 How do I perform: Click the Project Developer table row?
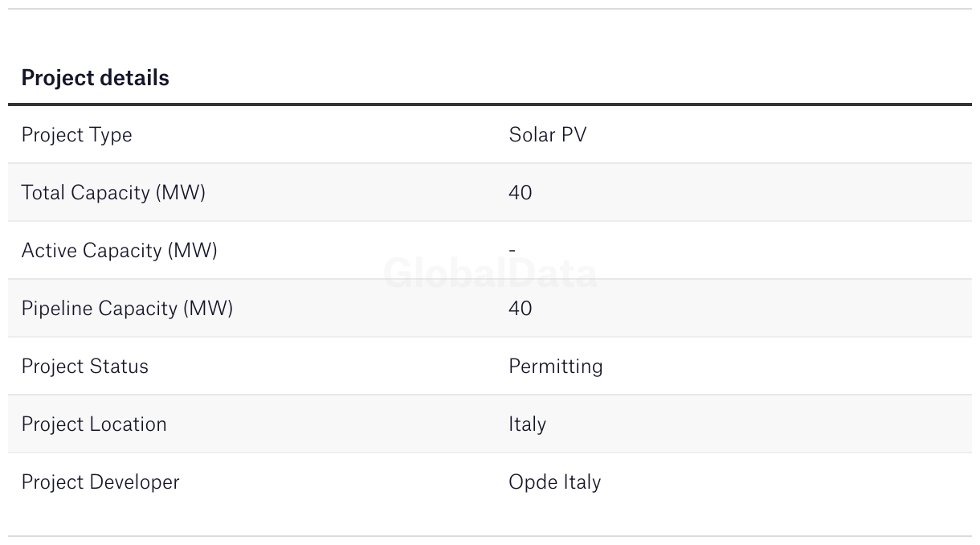tap(490, 482)
